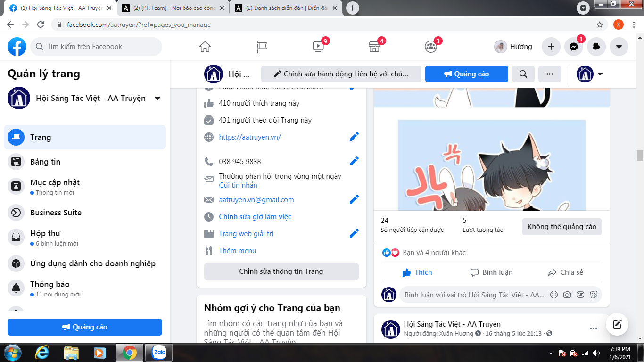Open post date 16 tháng 5 lúc 21:13
This screenshot has width=644, height=362.
coord(514,334)
